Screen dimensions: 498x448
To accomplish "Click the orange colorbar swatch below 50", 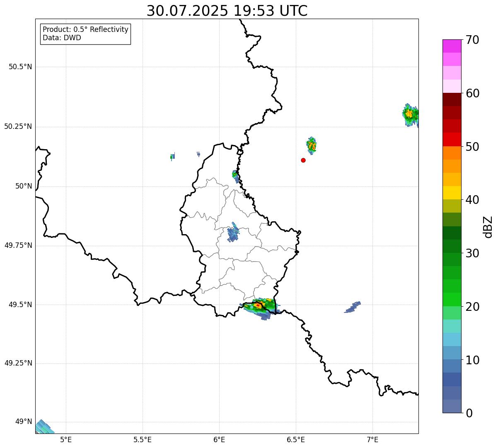I will (452, 153).
